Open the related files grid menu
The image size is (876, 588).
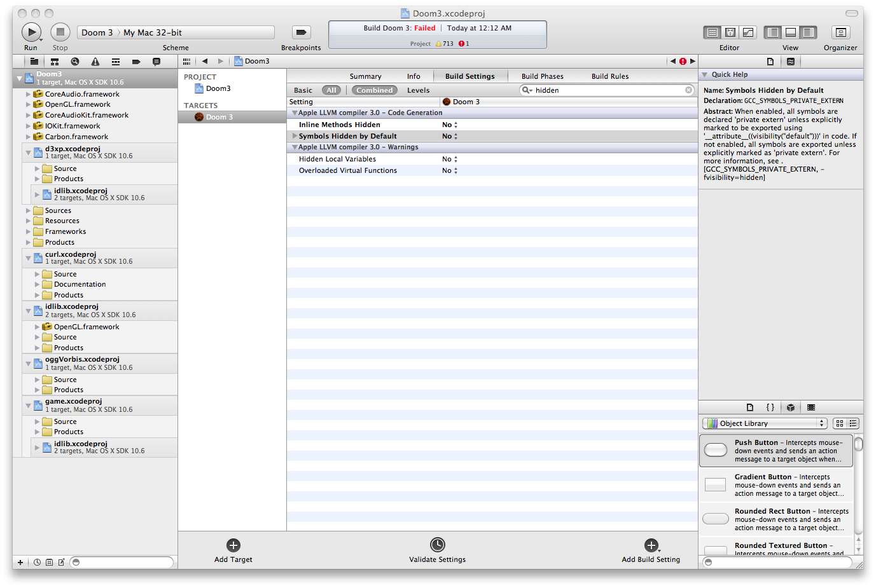(x=186, y=61)
